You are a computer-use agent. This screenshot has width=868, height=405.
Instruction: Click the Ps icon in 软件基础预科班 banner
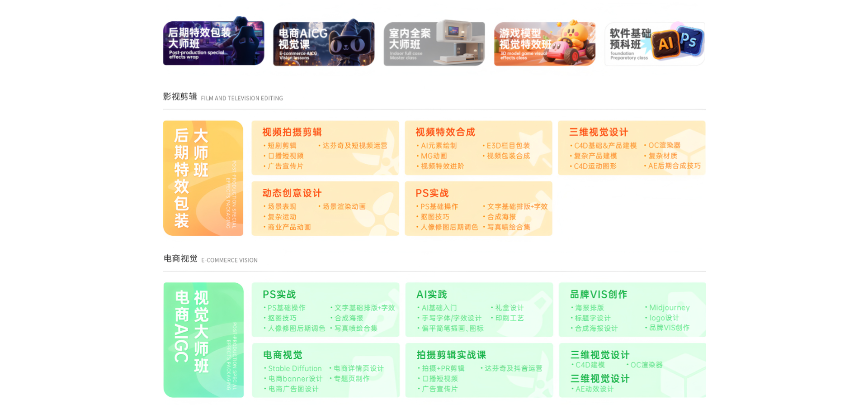(690, 41)
